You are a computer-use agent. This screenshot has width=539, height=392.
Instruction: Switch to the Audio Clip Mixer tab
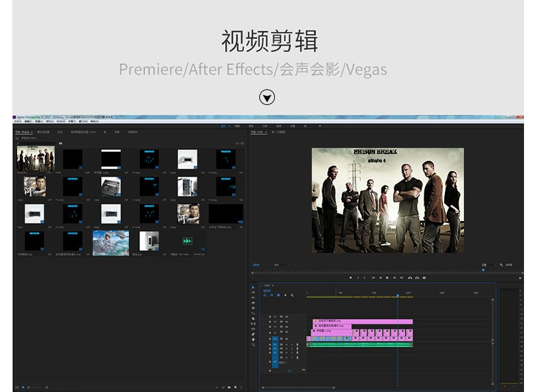point(83,132)
